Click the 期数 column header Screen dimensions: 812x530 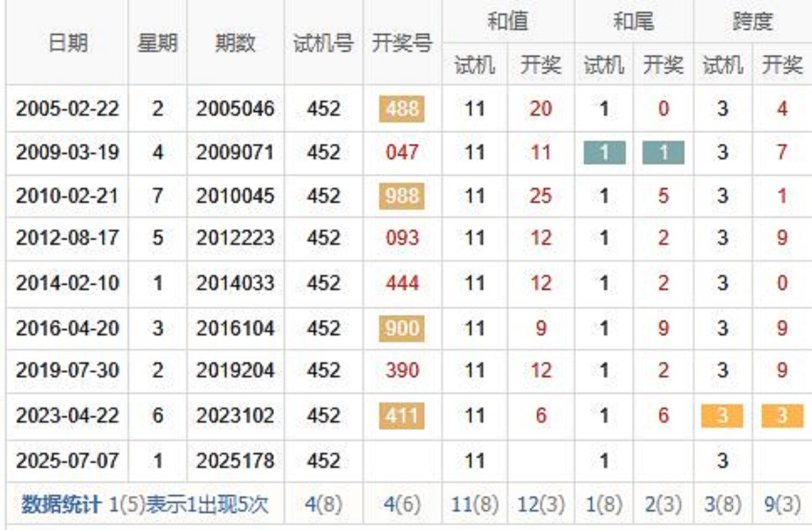pyautogui.click(x=235, y=43)
